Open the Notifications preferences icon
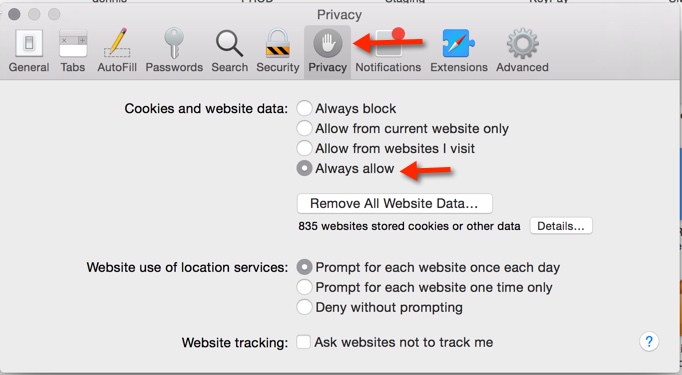 tap(388, 43)
